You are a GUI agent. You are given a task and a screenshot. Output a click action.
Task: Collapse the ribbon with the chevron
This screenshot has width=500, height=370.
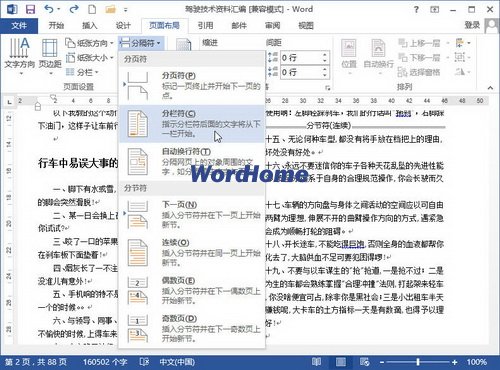coord(490,88)
